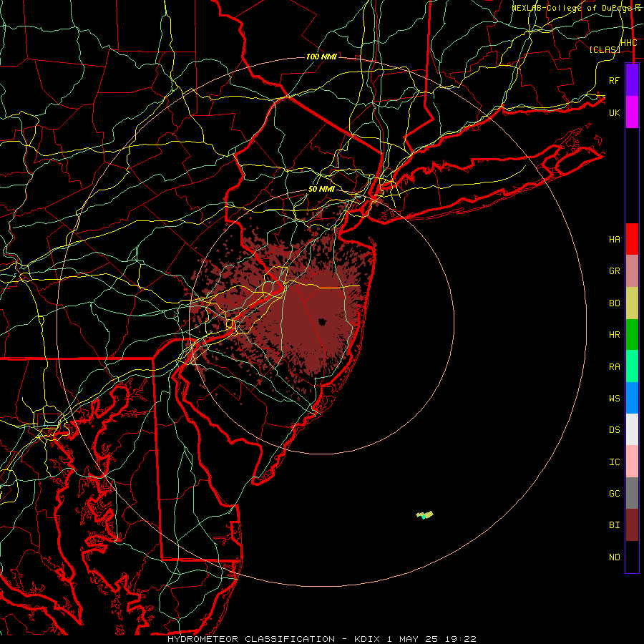
Task: Click the RA legend label
Action: (614, 367)
